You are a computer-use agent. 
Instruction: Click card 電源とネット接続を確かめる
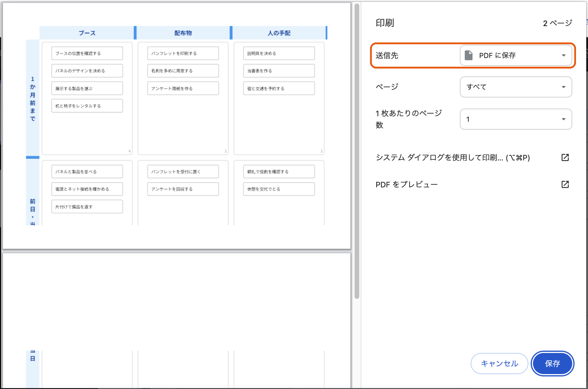pyautogui.click(x=87, y=189)
